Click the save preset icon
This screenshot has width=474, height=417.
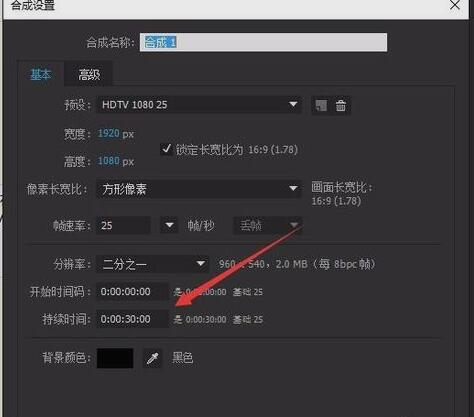pos(321,105)
